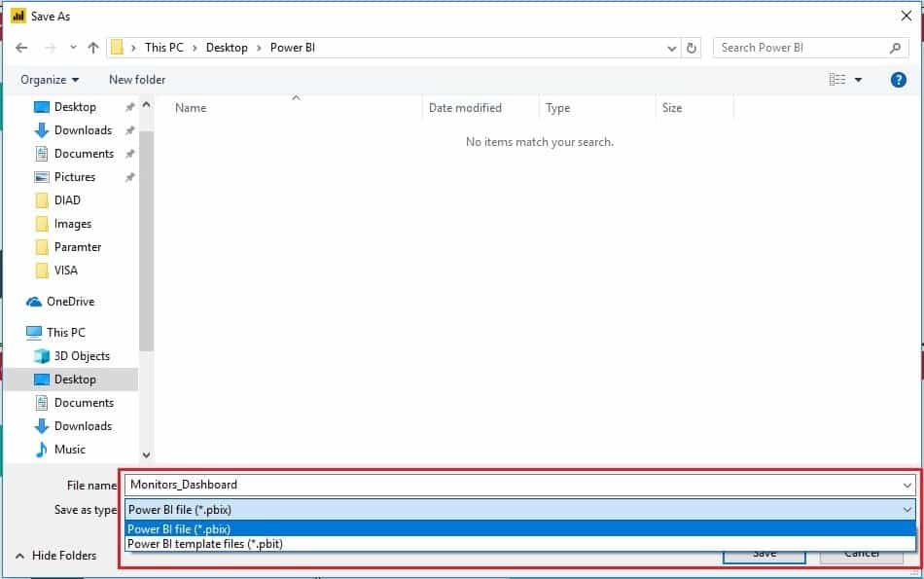Click the pin icon next to Downloads
Screen dimensions: 924x579
click(x=129, y=130)
